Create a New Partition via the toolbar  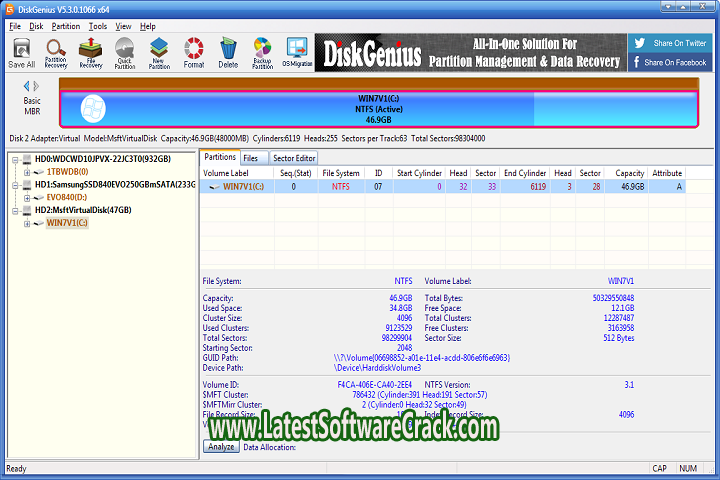pyautogui.click(x=159, y=53)
